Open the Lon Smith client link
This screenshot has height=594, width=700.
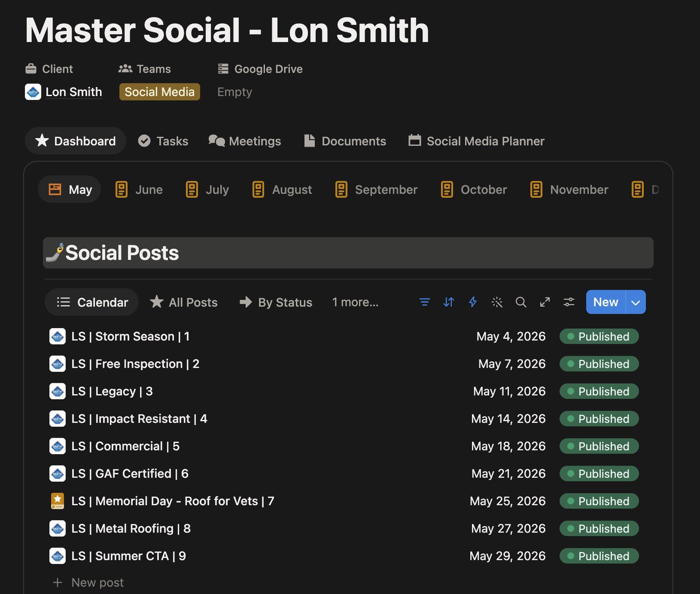tap(73, 92)
